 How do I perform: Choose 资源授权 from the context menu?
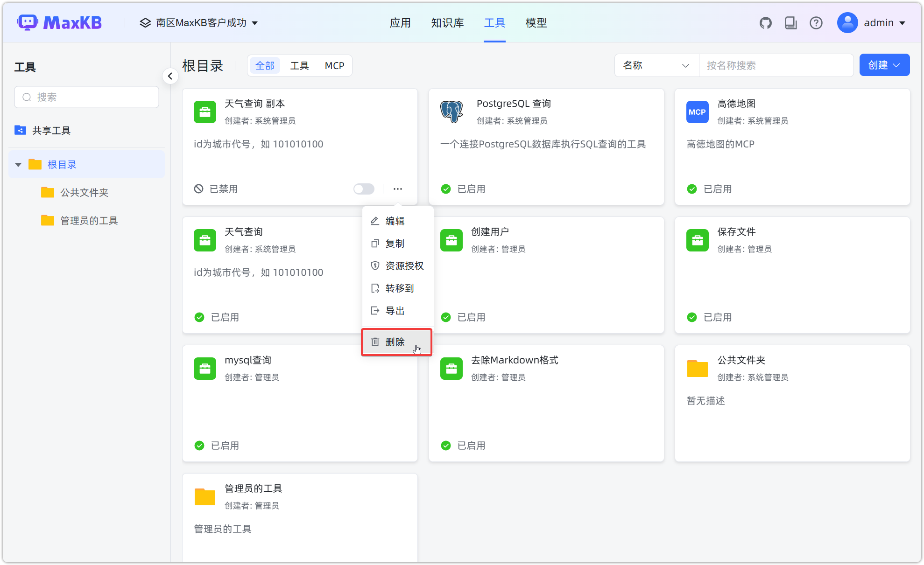pos(404,266)
